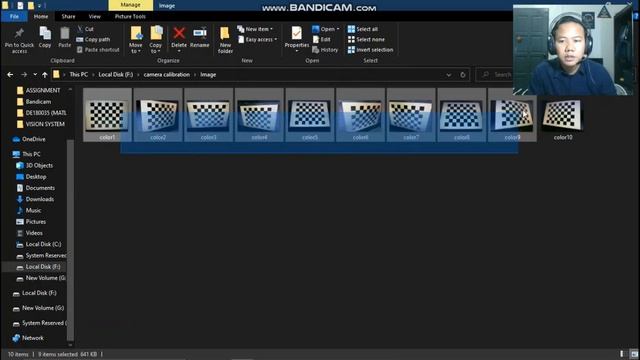This screenshot has height=360, width=640.
Task: Click the Open button in ribbon
Action: [x=326, y=29]
